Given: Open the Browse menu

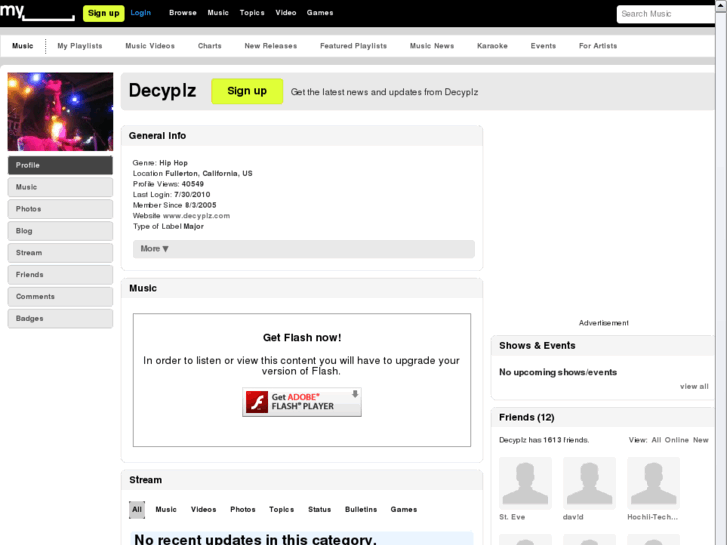Looking at the screenshot, I should [183, 13].
